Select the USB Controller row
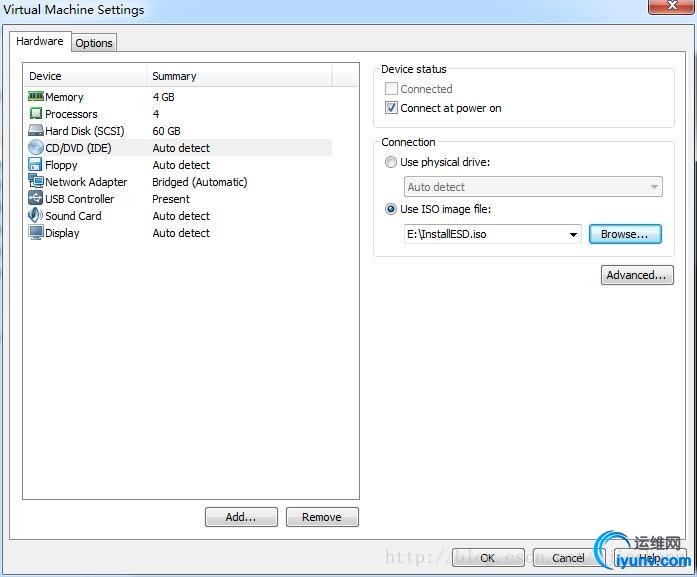Screen dimensions: 697x577 [x=178, y=199]
